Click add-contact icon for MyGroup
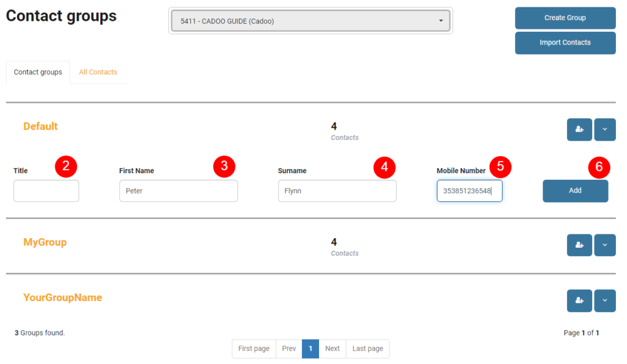627x364 pixels. pyautogui.click(x=579, y=245)
